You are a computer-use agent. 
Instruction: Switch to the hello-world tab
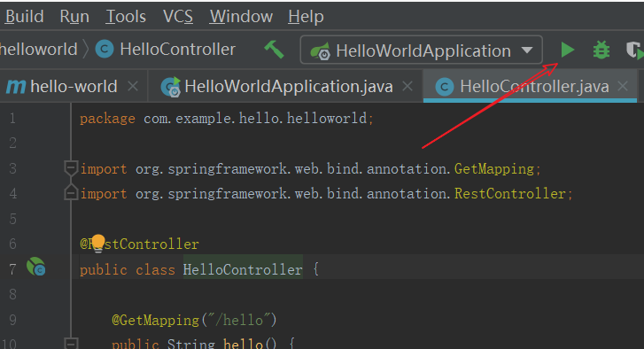point(74,87)
